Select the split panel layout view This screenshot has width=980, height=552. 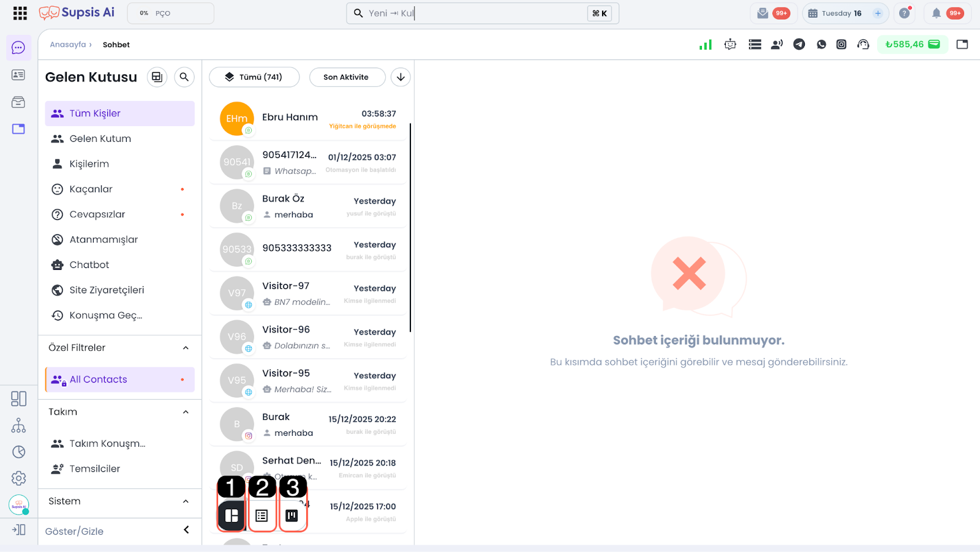coord(232,516)
